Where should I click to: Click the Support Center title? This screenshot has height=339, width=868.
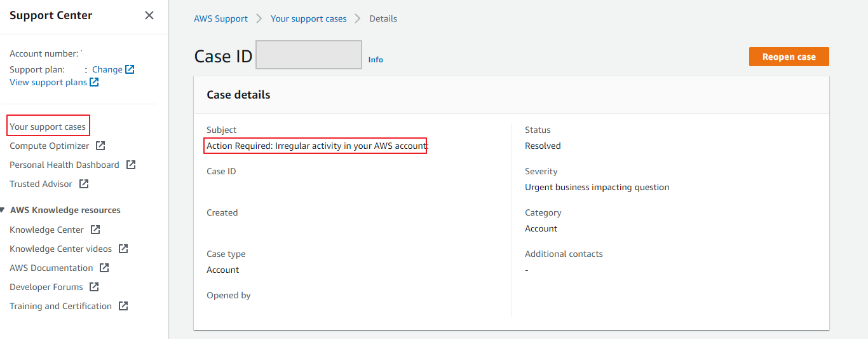coord(51,15)
